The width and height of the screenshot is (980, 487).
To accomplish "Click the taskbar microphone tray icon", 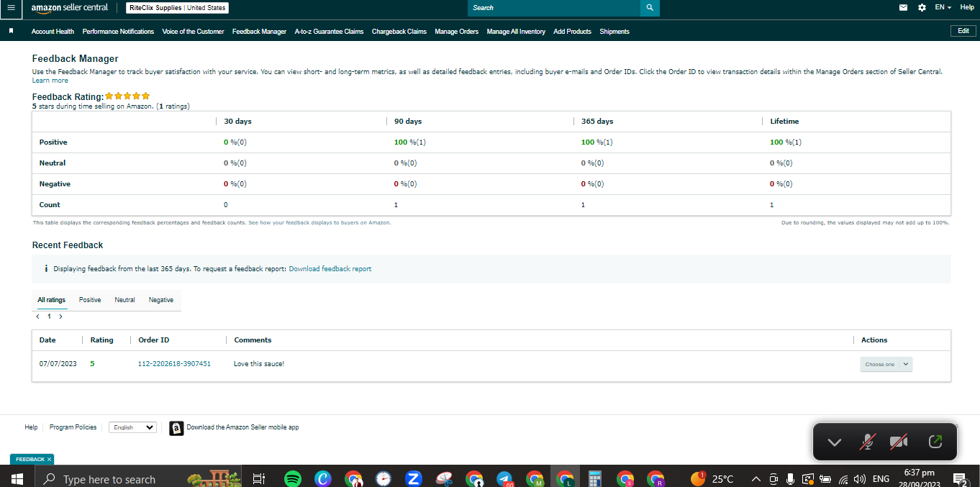I will tap(790, 479).
